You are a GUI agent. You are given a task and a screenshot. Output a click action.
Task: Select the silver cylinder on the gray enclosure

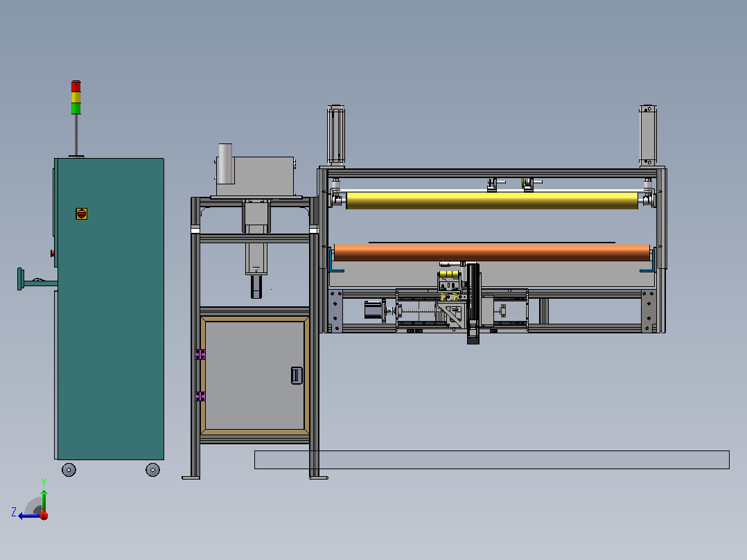pos(225,164)
